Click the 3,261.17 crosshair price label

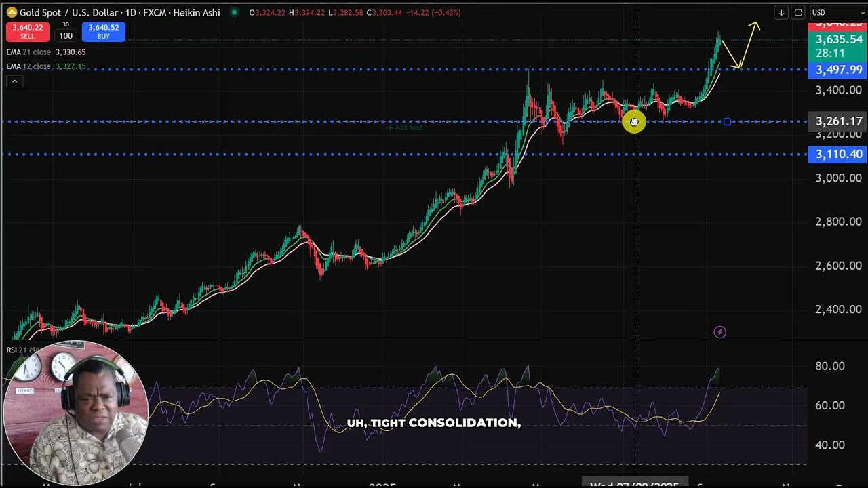point(838,121)
